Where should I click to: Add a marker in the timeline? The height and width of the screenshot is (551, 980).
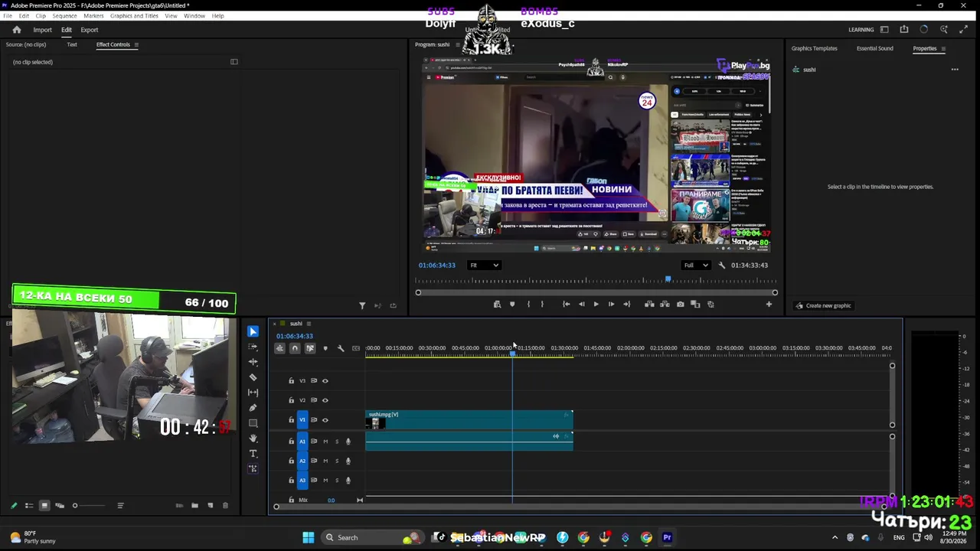click(x=325, y=348)
